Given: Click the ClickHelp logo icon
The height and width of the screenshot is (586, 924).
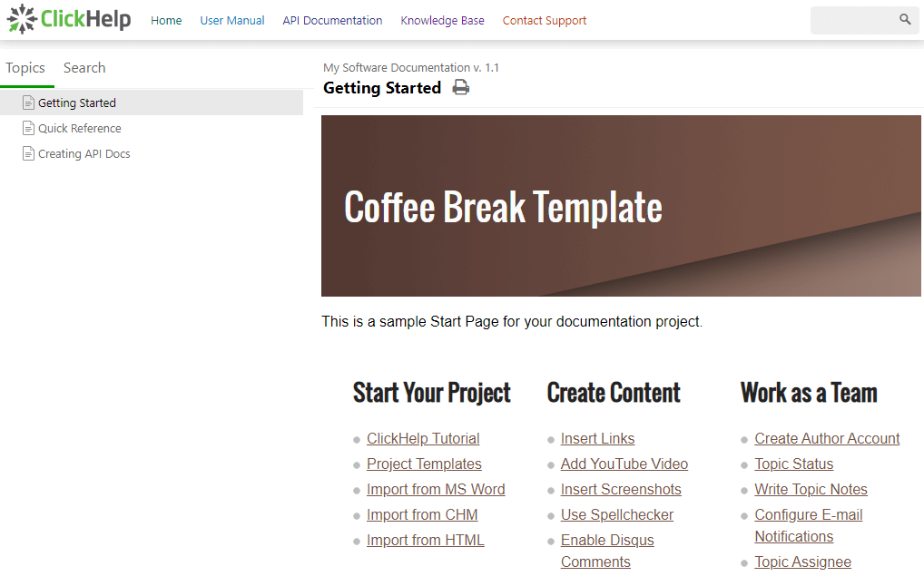Looking at the screenshot, I should 21,18.
